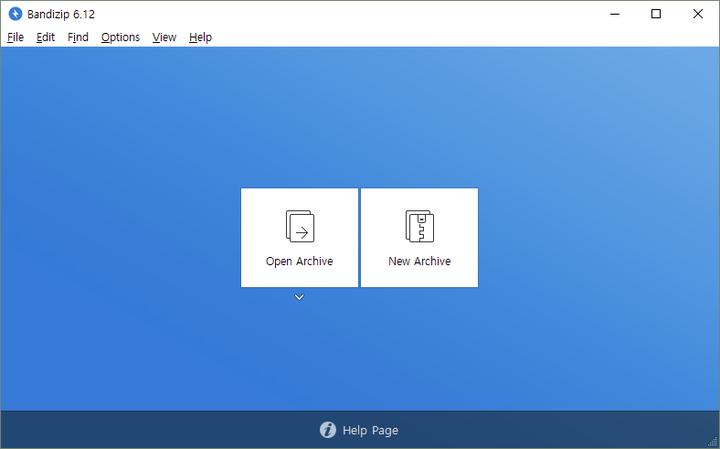Screen dimensions: 720x449
Task: Close the Bandizip window
Action: [x=698, y=14]
